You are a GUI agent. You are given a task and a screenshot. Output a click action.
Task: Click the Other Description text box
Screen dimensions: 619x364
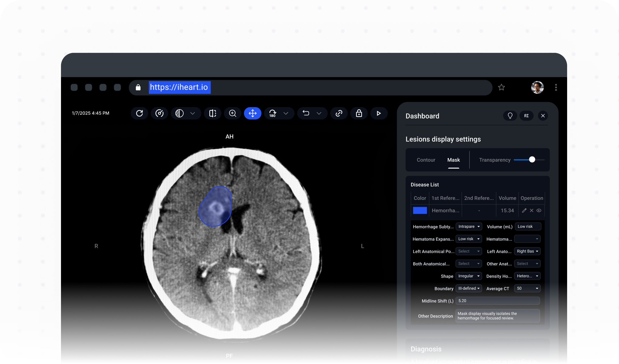click(x=498, y=316)
